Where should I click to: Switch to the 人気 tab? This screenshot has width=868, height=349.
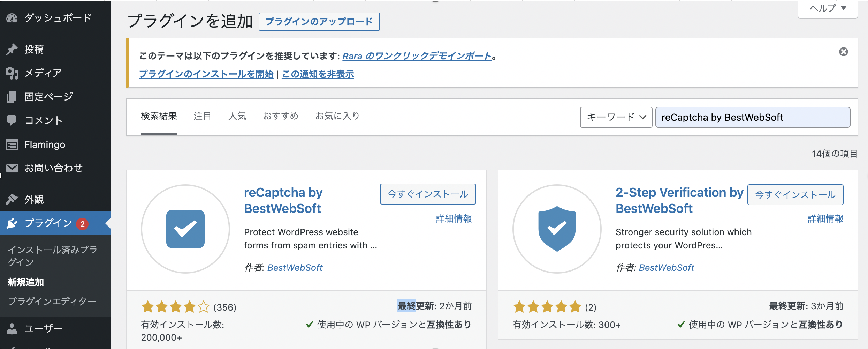pos(237,116)
